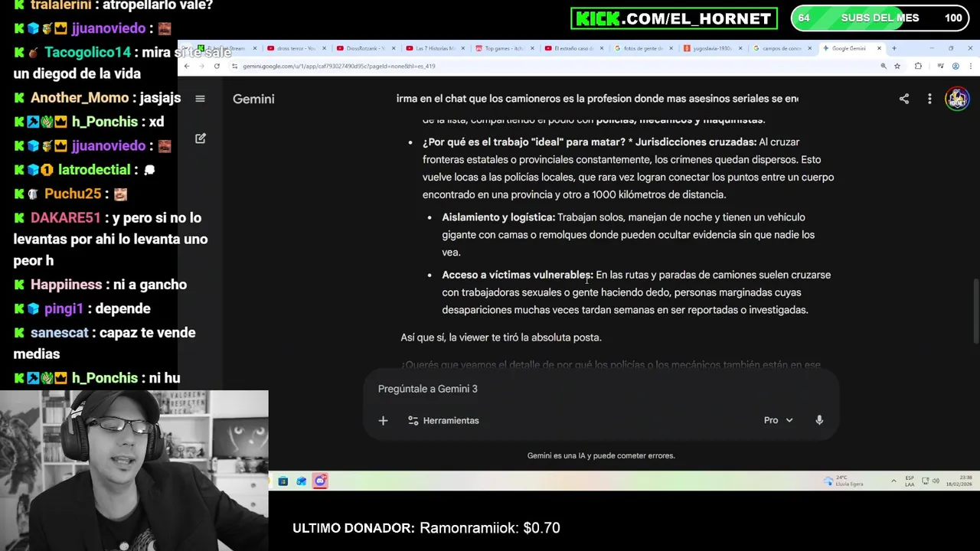Open the Gemini sidebar hamburger menu
The image size is (980, 551).
coord(200,99)
